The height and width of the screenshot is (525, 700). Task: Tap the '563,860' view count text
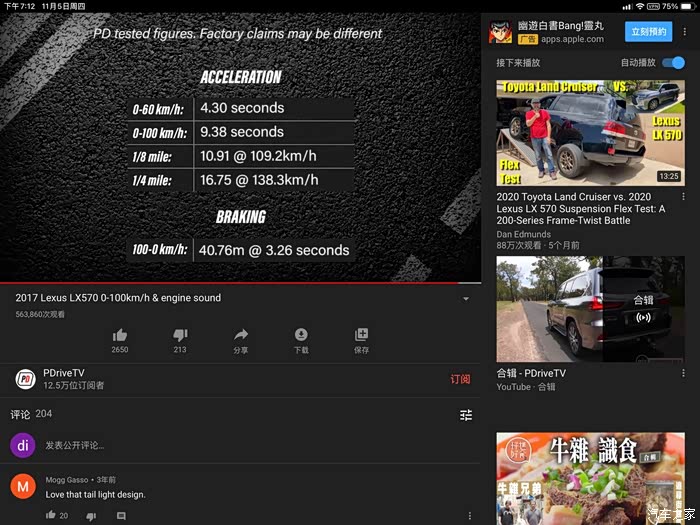click(x=40, y=314)
